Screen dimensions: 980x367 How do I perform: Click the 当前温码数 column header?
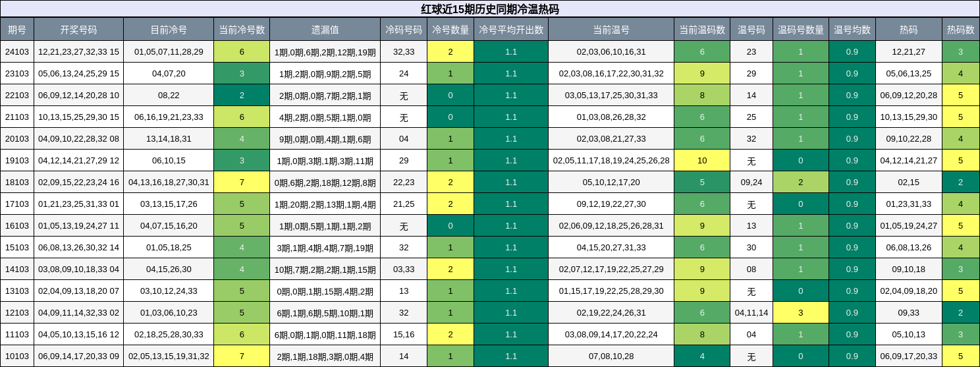[x=702, y=30]
